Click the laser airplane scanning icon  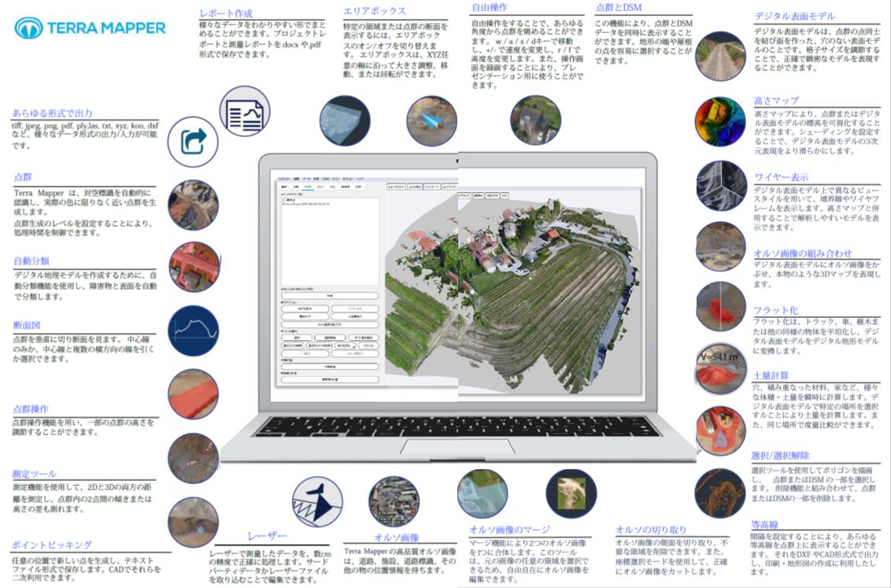tap(317, 501)
